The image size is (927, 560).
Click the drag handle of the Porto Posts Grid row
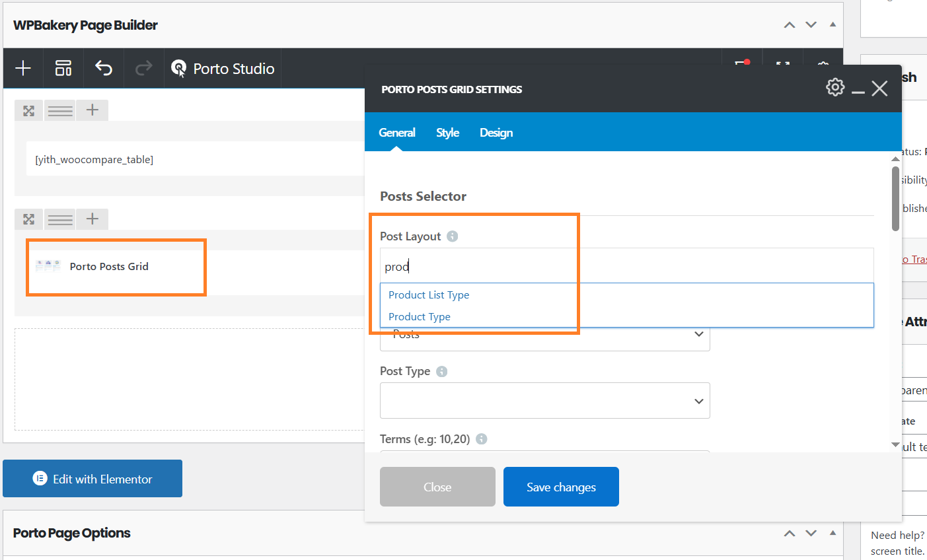60,219
